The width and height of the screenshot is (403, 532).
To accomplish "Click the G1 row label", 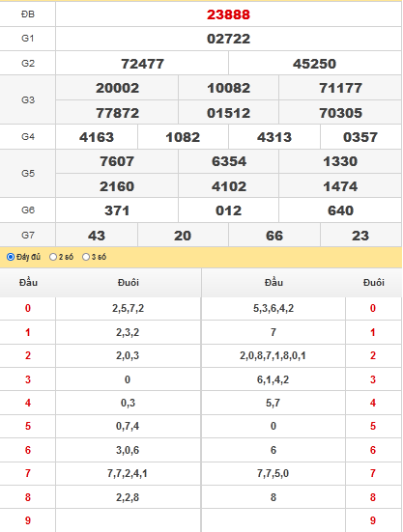I will 28,39.
